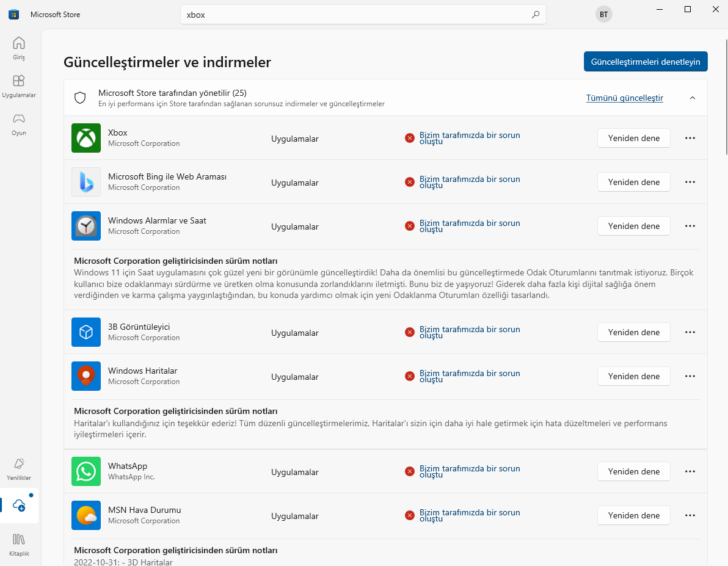
Task: Click Microsoft Bing ile Web Araması title
Action: (x=167, y=176)
